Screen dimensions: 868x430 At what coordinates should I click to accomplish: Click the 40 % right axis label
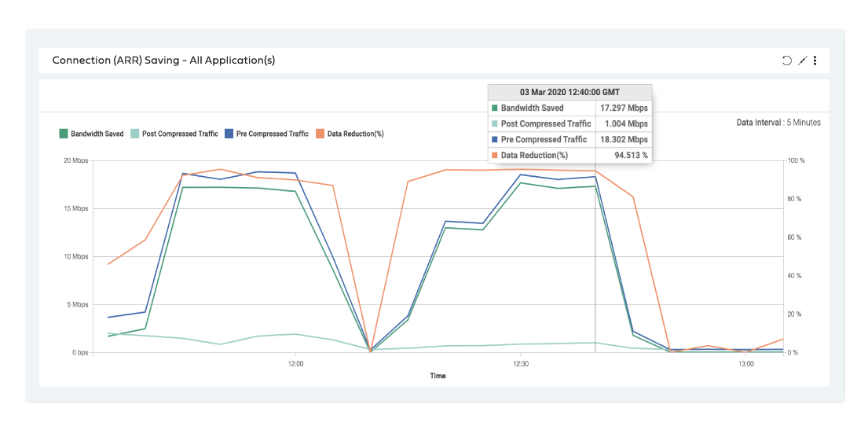794,276
